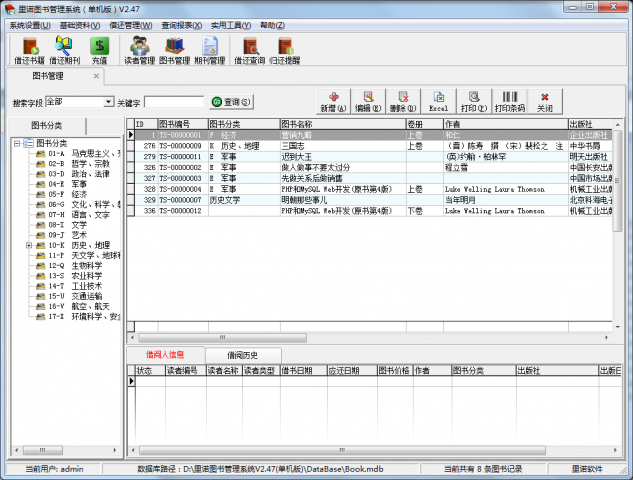This screenshot has height=480, width=633.
Task: Open the 基础资料 menu
Action: [79, 25]
